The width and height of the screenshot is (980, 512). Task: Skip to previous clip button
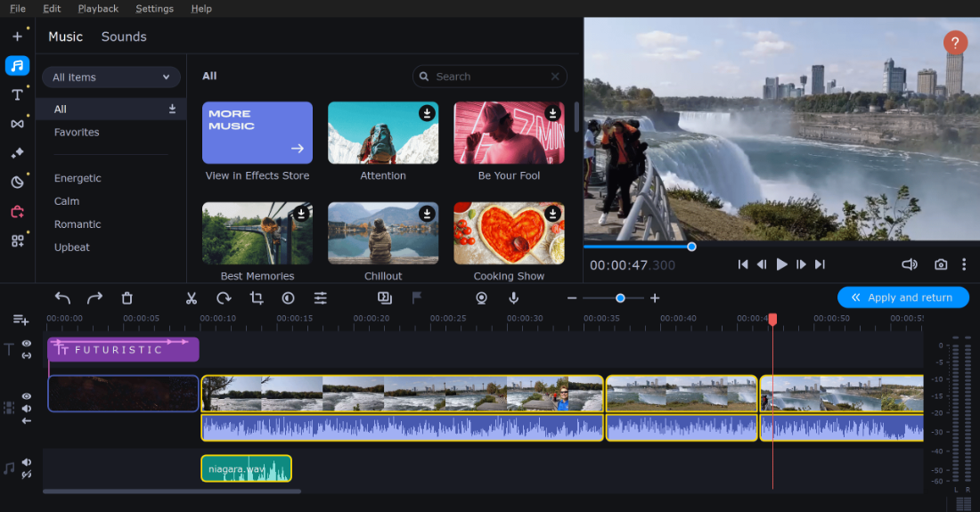[x=742, y=264]
